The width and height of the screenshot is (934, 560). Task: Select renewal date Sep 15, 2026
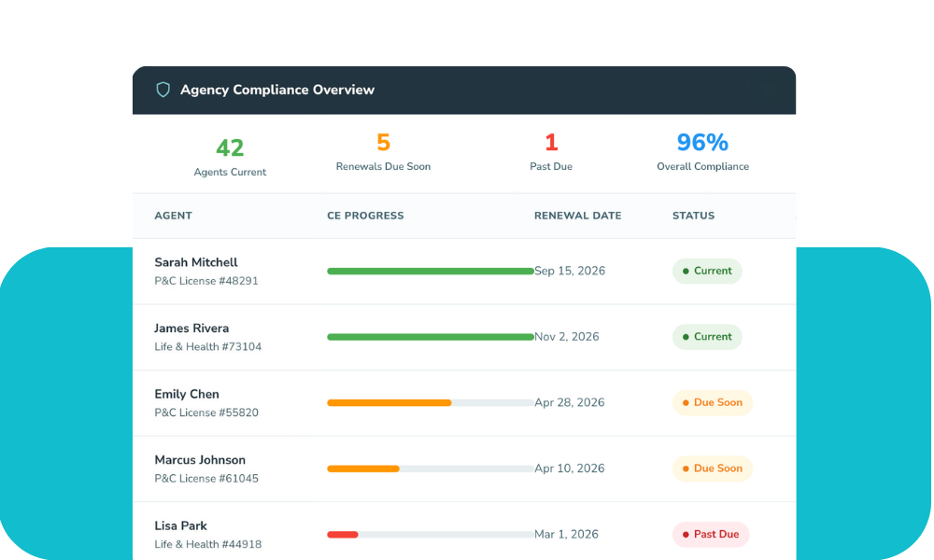click(570, 271)
